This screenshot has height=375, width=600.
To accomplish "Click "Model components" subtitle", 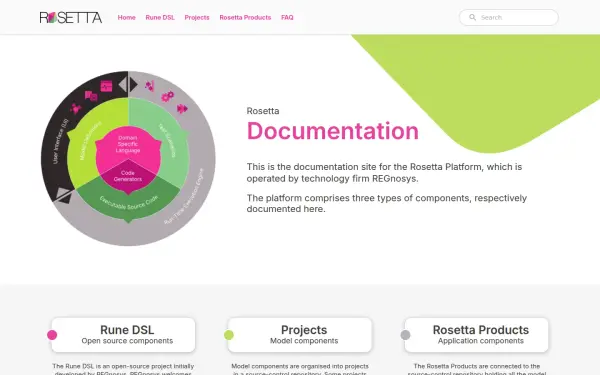I will point(304,341).
